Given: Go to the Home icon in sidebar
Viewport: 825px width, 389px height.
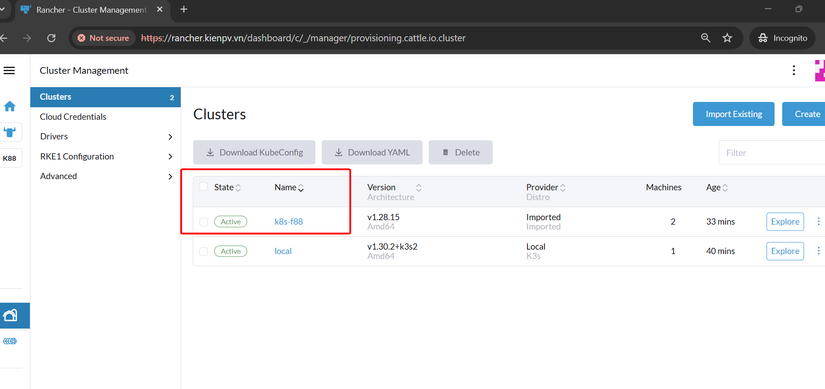Looking at the screenshot, I should (x=10, y=106).
